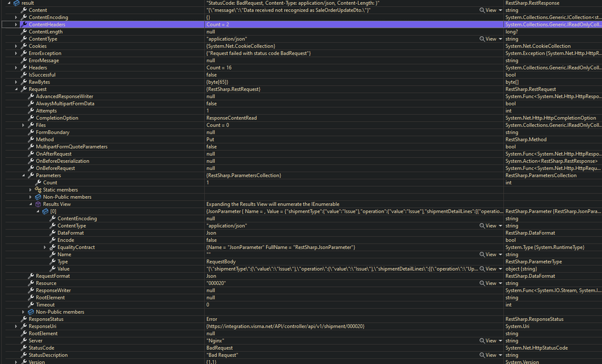The image size is (602, 364).
Task: Expand the Files collection
Action: click(23, 125)
